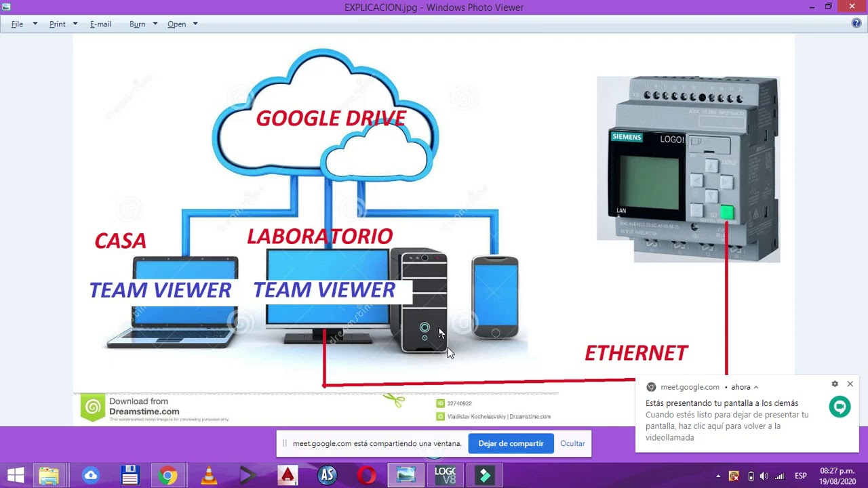Click the ESP input language indicator
Screen dimensions: 868x488
(800, 476)
